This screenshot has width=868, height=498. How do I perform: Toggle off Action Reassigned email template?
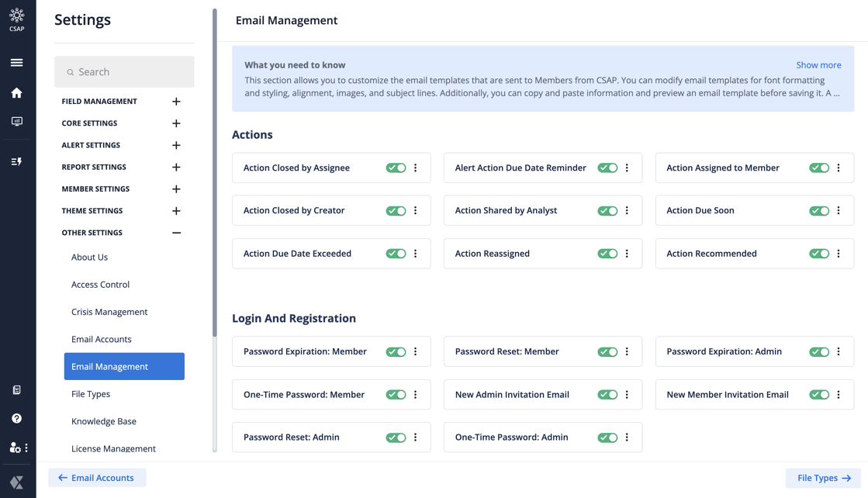click(x=607, y=254)
